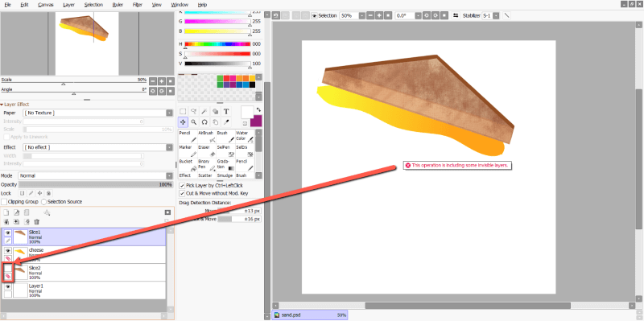Zoom out with toolbar minus button
Screen dimensions: 644x321
point(370,15)
